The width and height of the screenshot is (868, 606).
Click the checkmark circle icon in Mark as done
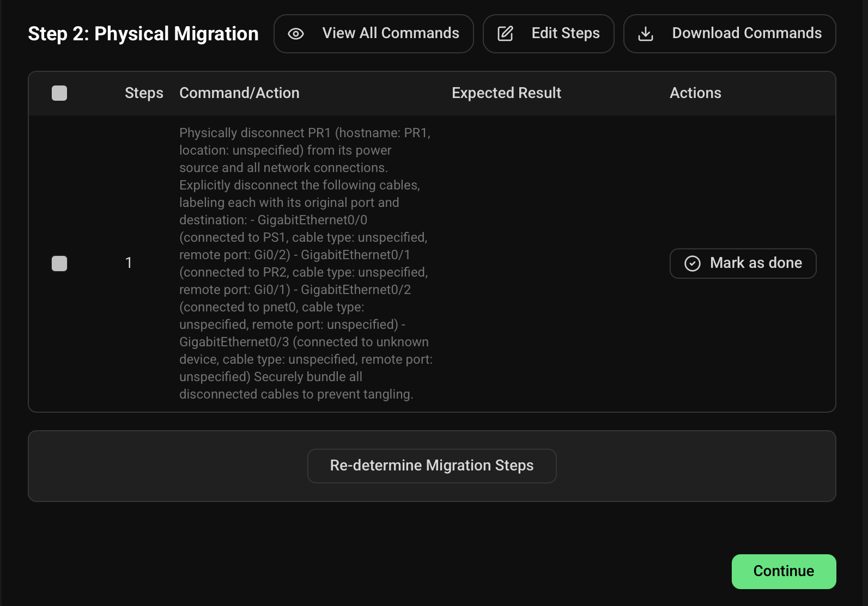[x=693, y=264]
